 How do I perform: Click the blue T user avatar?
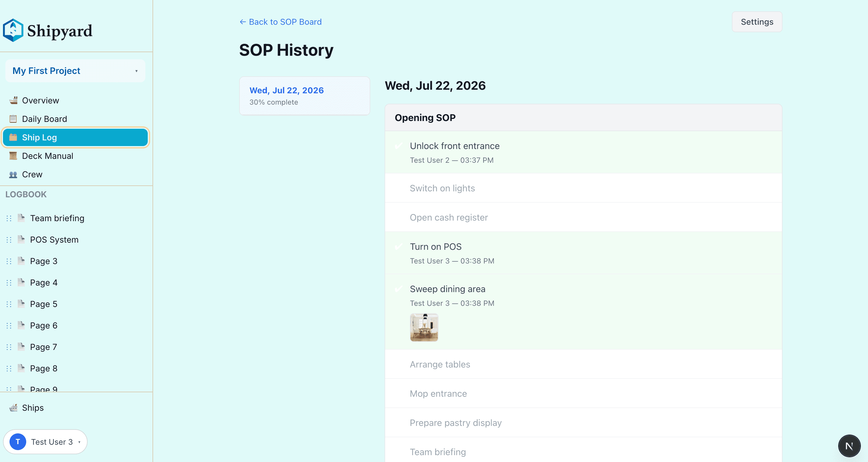point(18,442)
